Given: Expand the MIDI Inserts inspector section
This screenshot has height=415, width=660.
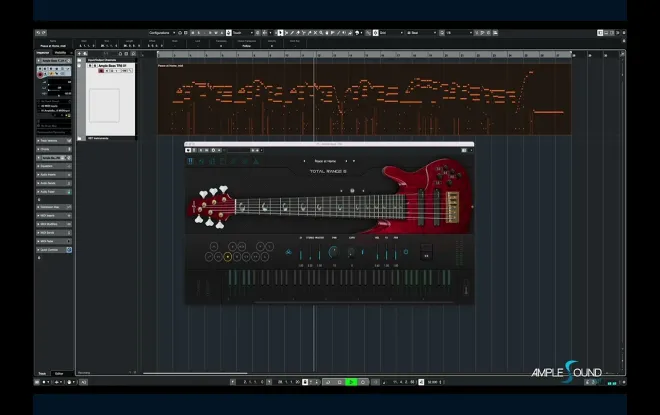Looking at the screenshot, I should (54, 215).
